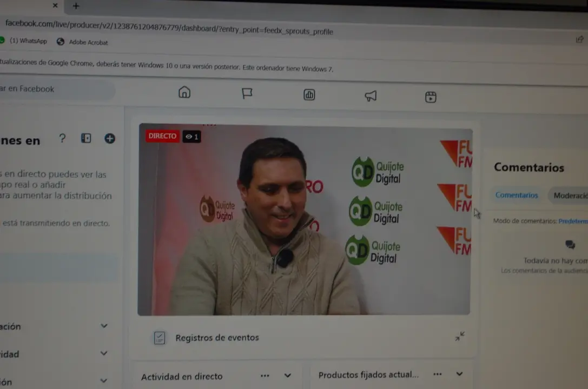Toggle the sidebar panel layout icon
Image resolution: width=588 pixels, height=389 pixels.
coord(86,138)
